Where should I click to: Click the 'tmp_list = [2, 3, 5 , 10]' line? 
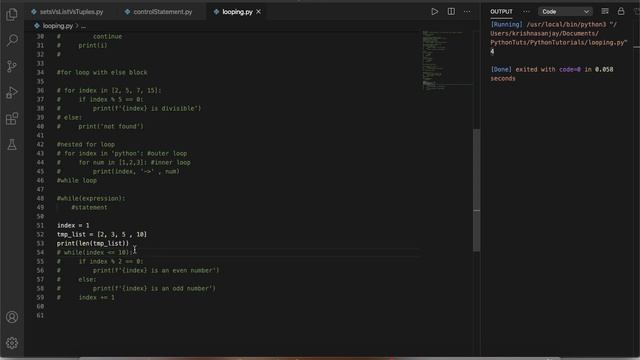[x=102, y=234]
